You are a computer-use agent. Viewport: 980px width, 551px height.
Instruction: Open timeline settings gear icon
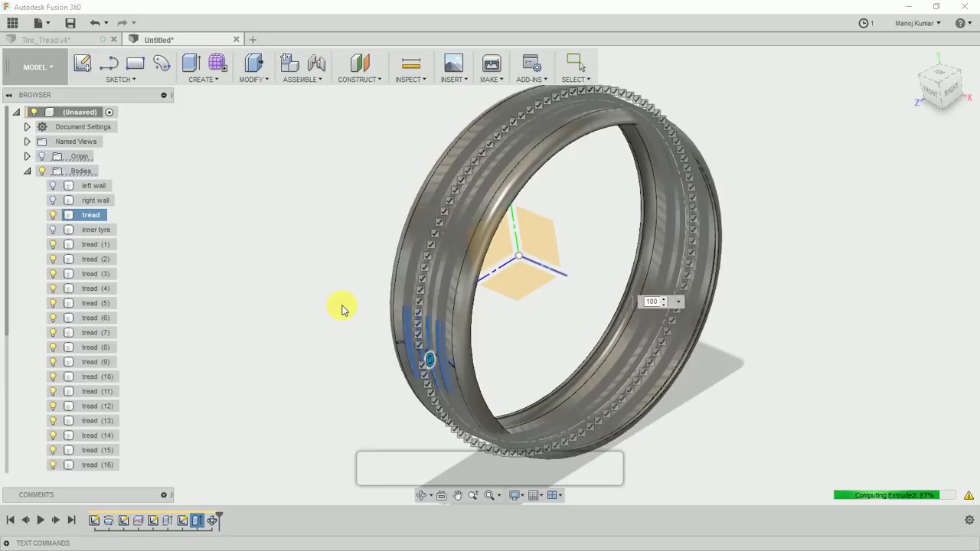point(969,520)
